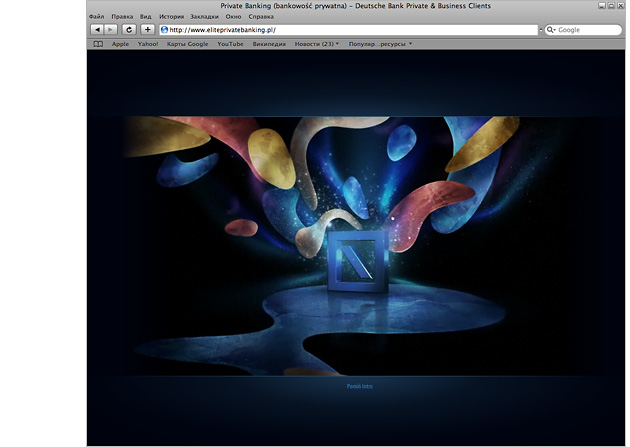Click the Forward navigation arrow

click(110, 30)
